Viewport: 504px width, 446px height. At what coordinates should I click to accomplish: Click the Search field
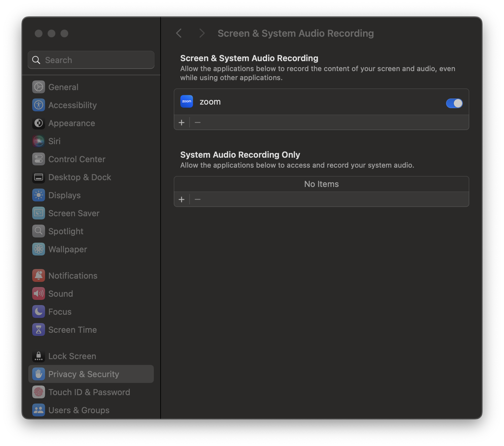click(x=91, y=60)
